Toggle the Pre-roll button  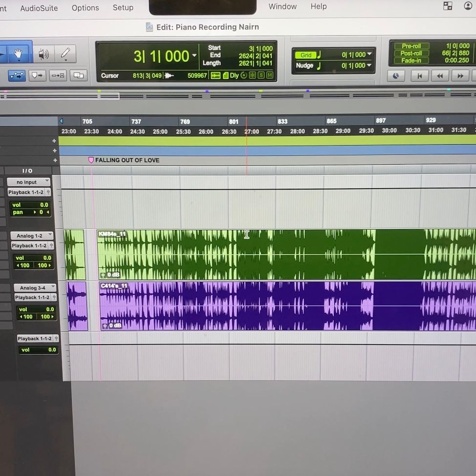(411, 46)
